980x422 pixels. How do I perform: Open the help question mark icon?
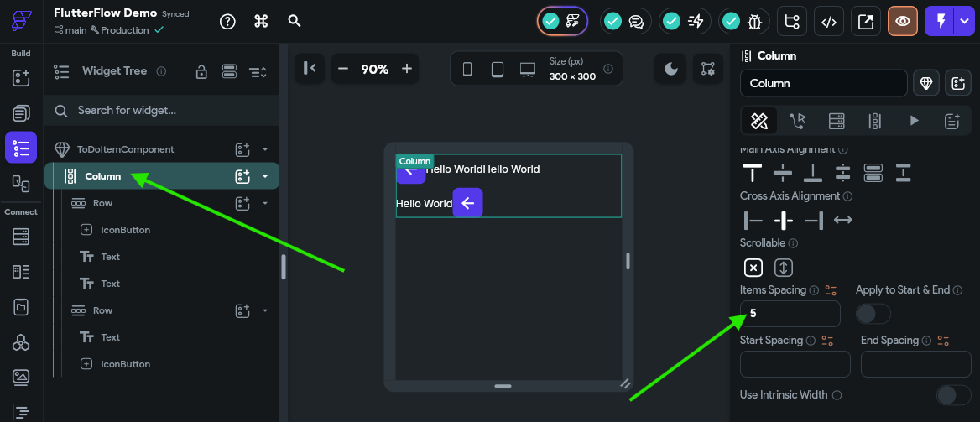(x=228, y=21)
